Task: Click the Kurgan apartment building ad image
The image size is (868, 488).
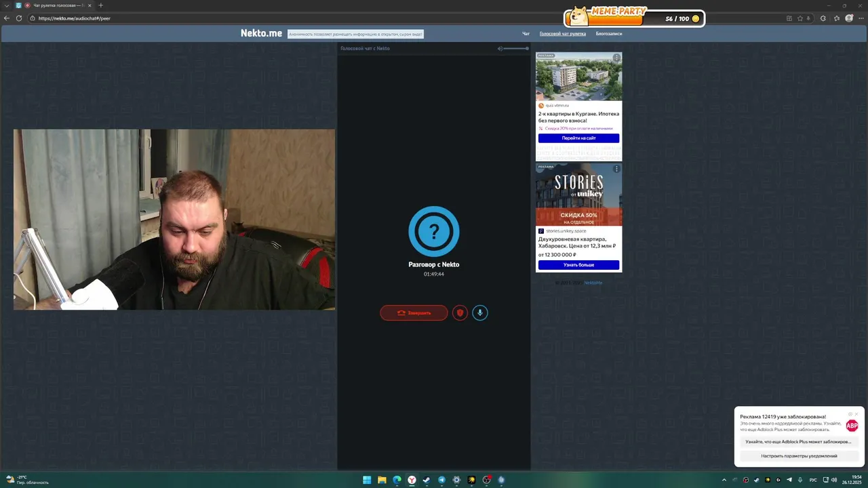Action: click(x=578, y=77)
